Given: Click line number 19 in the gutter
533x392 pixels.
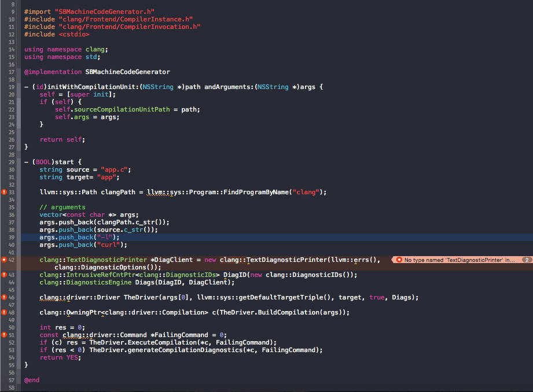Looking at the screenshot, I should tap(12, 87).
